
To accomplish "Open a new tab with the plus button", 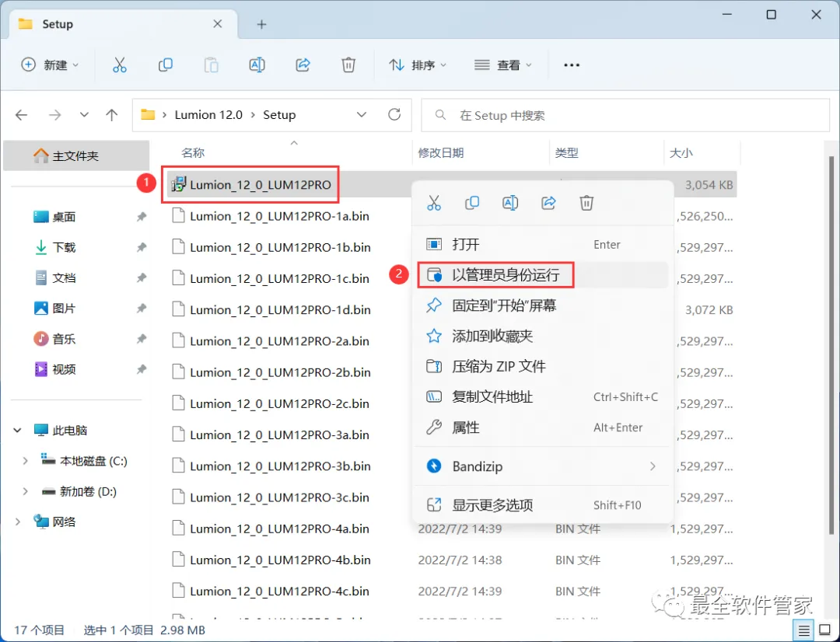I will click(x=261, y=24).
